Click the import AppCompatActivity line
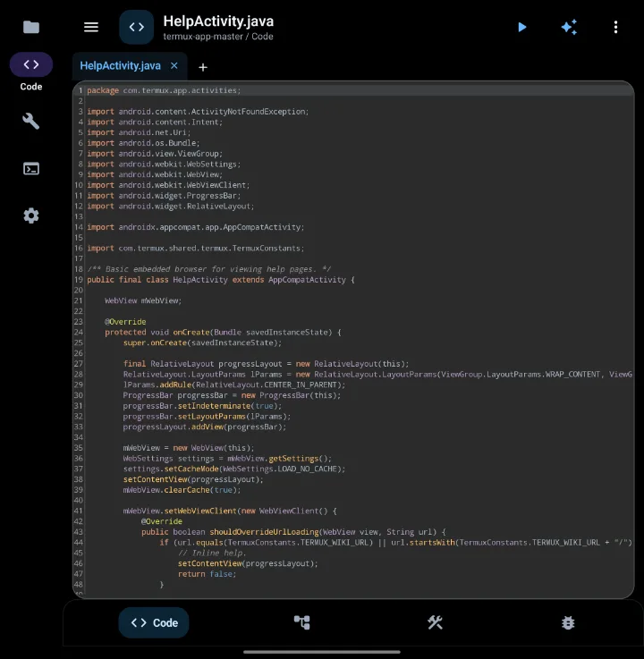The width and height of the screenshot is (644, 659). (x=196, y=227)
